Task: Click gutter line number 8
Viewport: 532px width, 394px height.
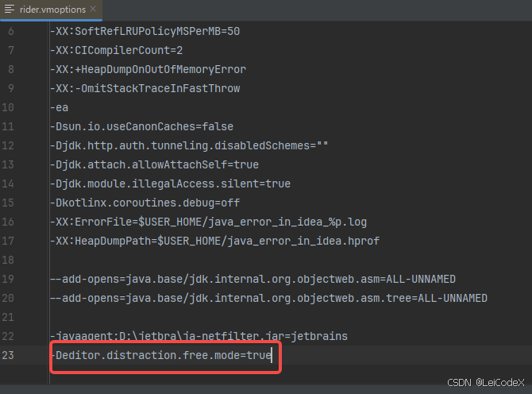Action: pyautogui.click(x=11, y=69)
